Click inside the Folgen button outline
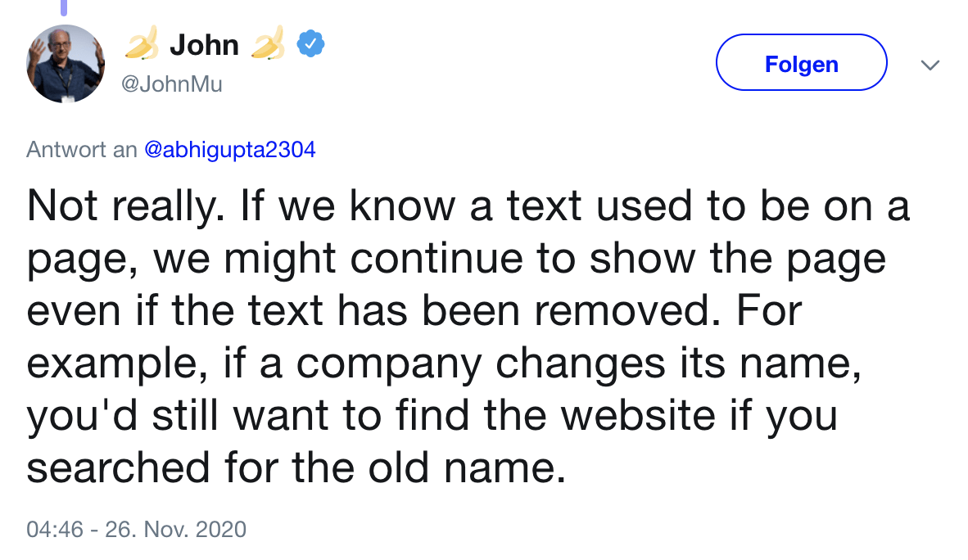Screen dimensions: 968x560 coord(801,62)
